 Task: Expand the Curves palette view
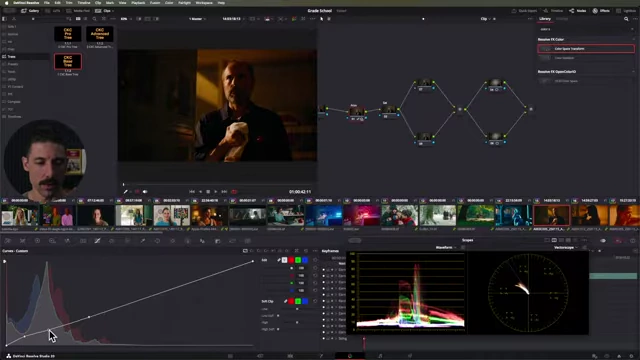[297, 251]
